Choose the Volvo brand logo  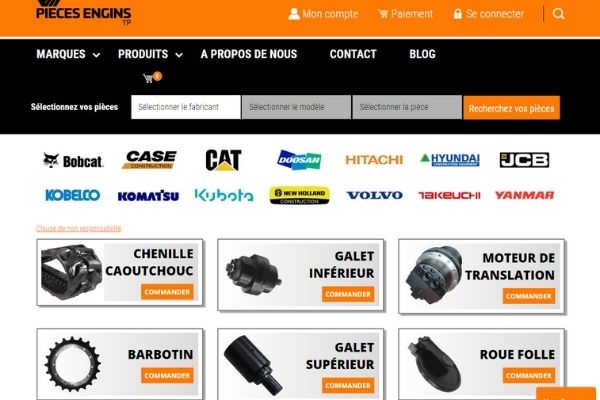pos(374,195)
